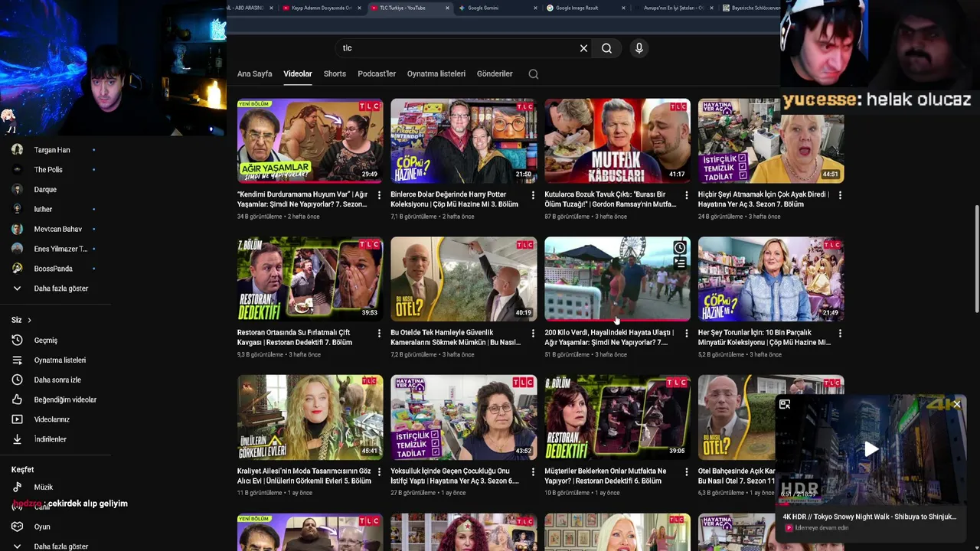The width and height of the screenshot is (980, 551).
Task: Open channel search magnifier next to Gönderiler
Action: [x=534, y=74]
